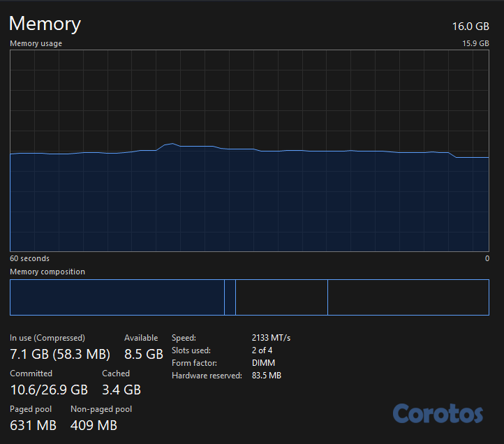Click the Corotos logo watermark
Image resolution: width=504 pixels, height=444 pixels.
coord(438,413)
